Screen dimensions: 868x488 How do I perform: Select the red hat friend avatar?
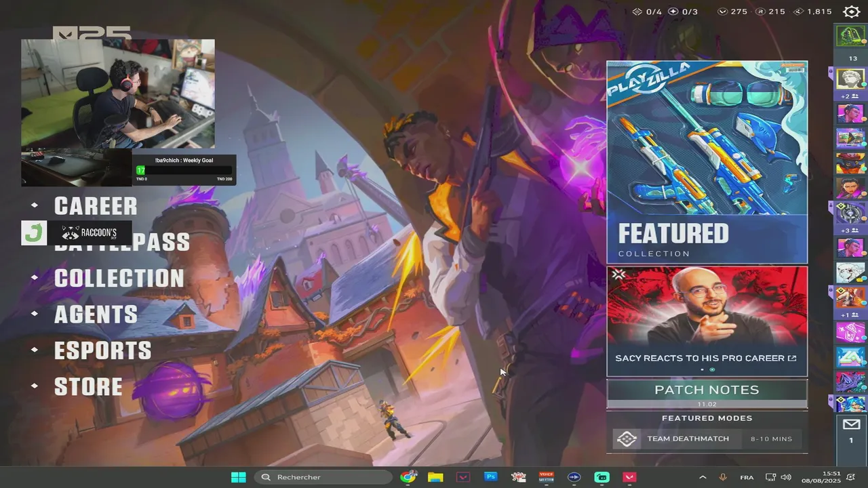(850, 163)
